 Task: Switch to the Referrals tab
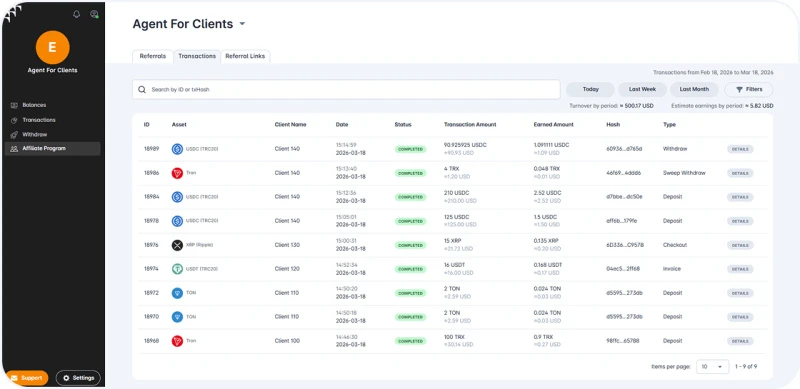(x=153, y=57)
